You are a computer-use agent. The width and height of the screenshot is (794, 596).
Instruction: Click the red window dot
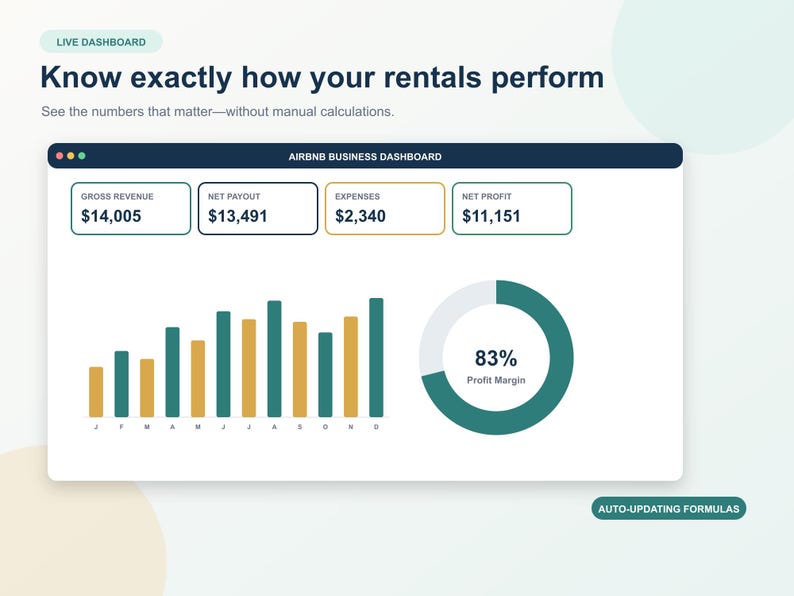(x=59, y=155)
